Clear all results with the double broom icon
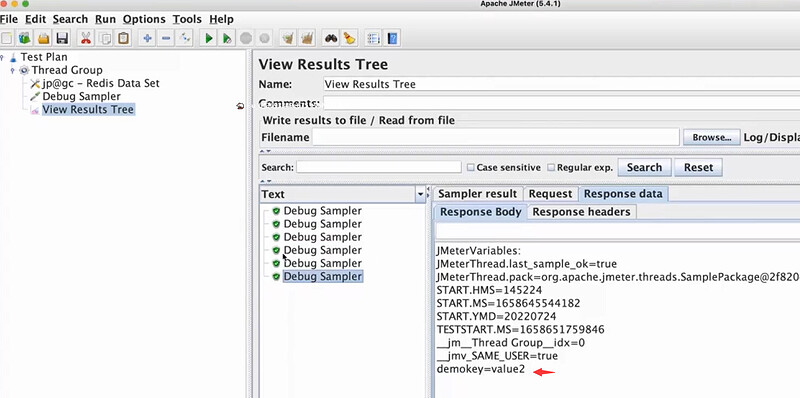Image resolution: width=800 pixels, height=398 pixels. (x=307, y=38)
